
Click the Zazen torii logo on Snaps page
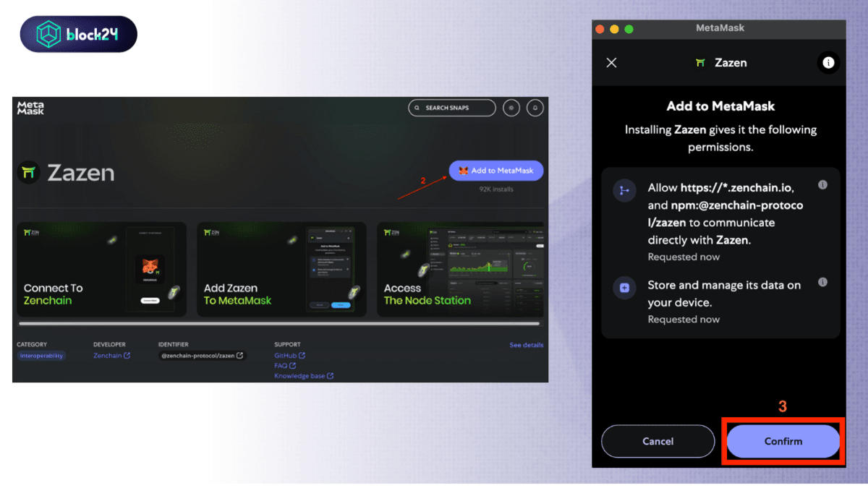click(x=28, y=172)
